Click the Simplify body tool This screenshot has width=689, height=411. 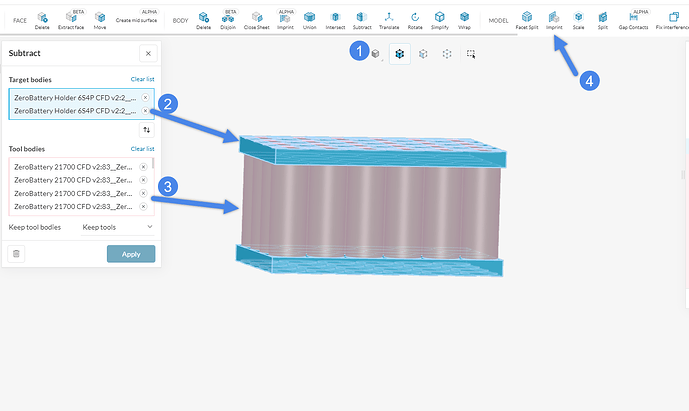coord(439,18)
